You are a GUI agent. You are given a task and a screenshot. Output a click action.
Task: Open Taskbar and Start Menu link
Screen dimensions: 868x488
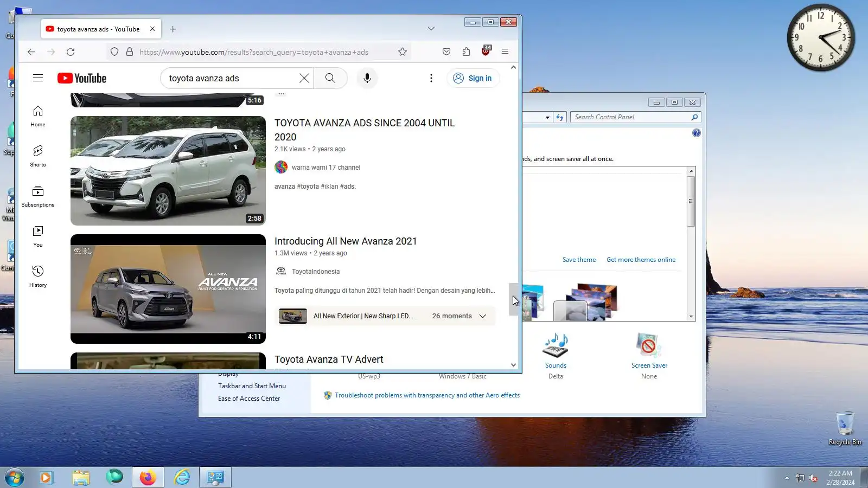(252, 386)
